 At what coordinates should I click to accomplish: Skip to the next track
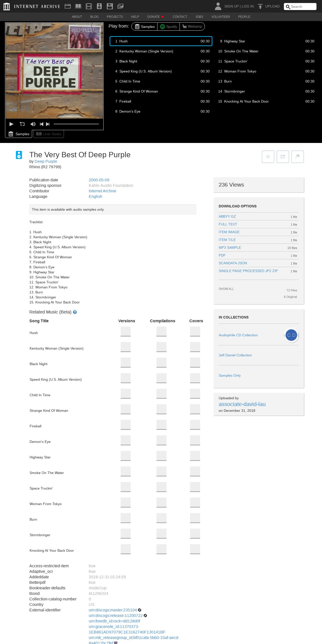(x=48, y=124)
